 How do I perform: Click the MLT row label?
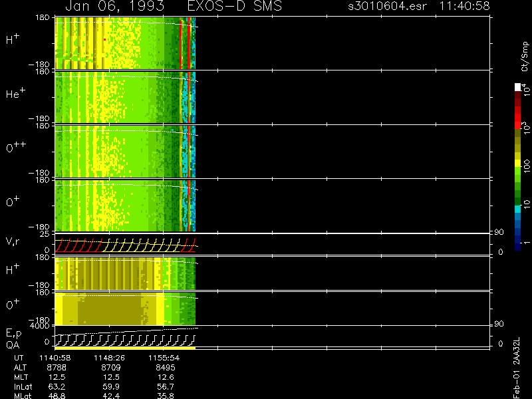pos(21,377)
